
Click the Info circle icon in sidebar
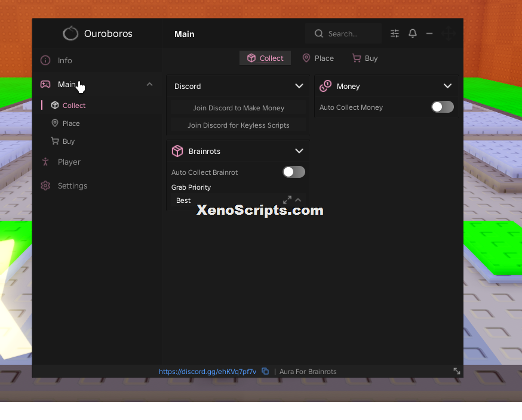point(45,60)
